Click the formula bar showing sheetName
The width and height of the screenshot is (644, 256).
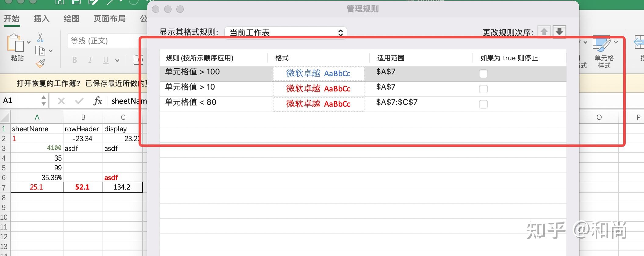click(x=129, y=101)
